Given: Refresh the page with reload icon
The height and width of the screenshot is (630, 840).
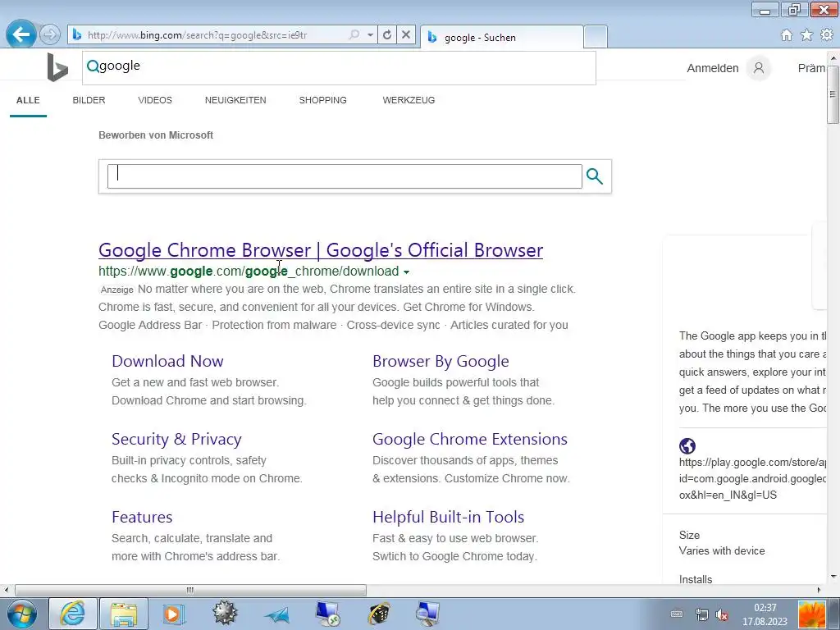Looking at the screenshot, I should pyautogui.click(x=387, y=34).
